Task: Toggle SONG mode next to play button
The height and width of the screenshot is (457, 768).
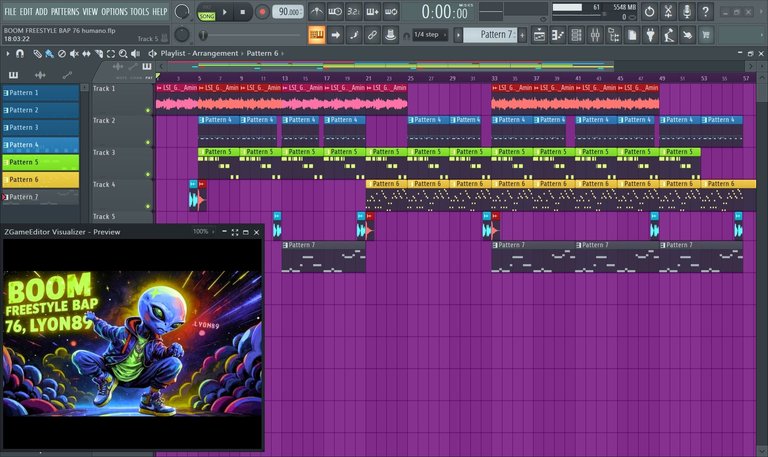Action: (206, 16)
